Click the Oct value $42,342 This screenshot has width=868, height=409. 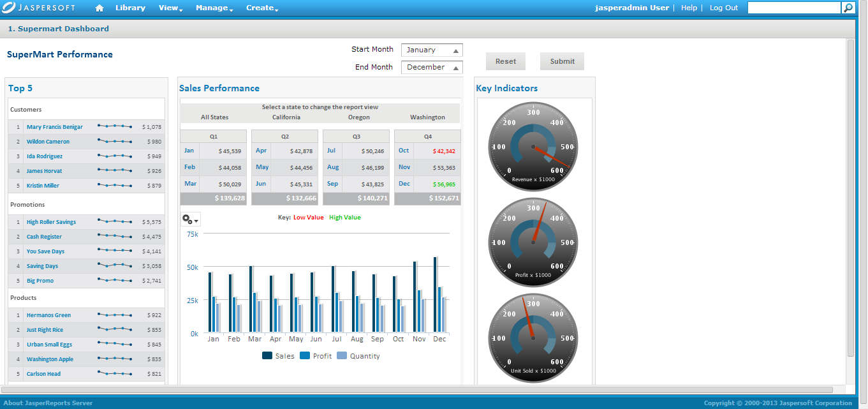click(444, 151)
